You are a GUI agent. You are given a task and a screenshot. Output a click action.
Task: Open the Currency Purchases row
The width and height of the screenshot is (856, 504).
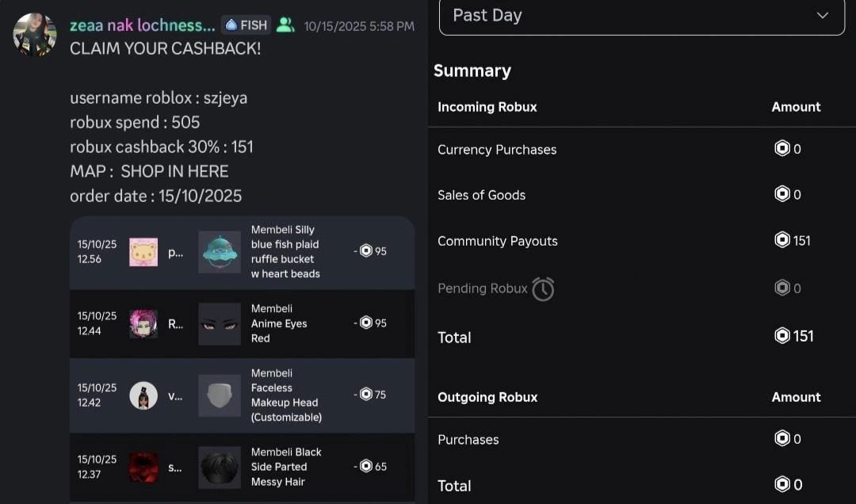pos(641,149)
